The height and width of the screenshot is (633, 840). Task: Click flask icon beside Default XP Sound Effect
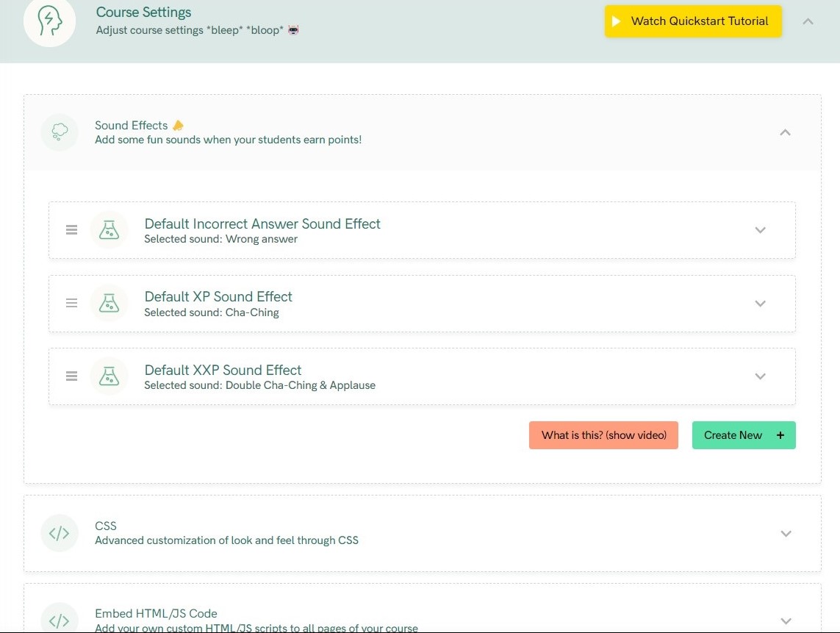(109, 304)
